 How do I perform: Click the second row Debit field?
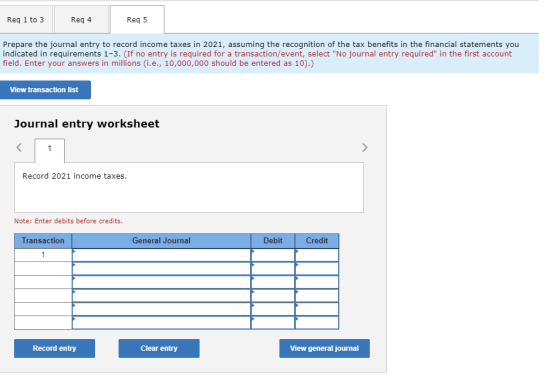pyautogui.click(x=273, y=269)
